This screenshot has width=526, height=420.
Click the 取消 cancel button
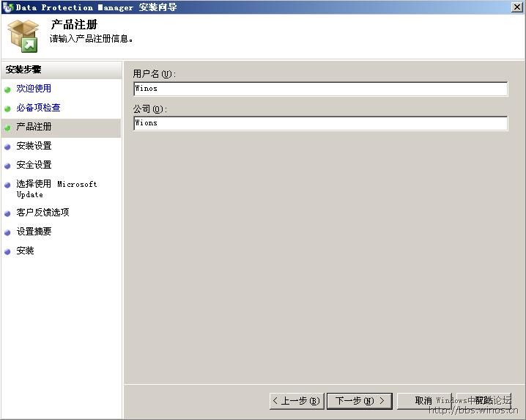[x=423, y=401]
